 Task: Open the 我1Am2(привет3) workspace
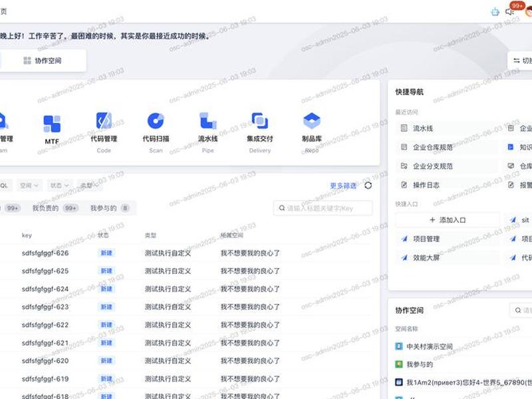tap(469, 382)
